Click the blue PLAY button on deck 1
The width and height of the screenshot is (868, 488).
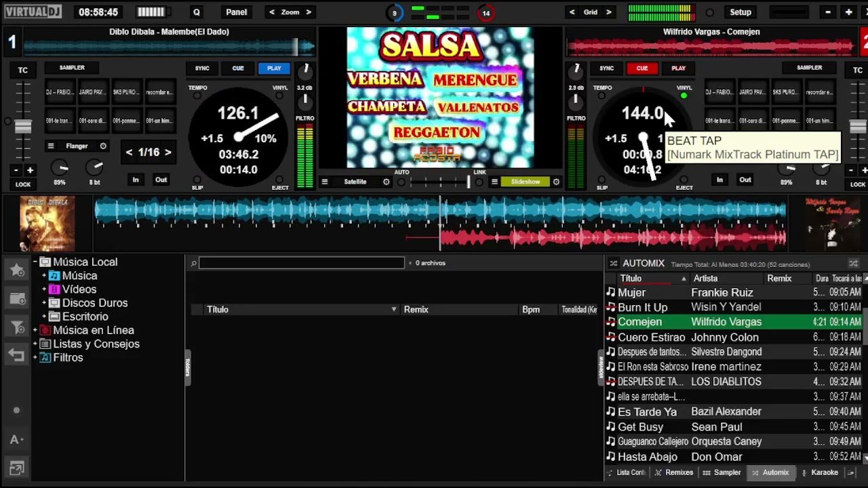coord(274,68)
